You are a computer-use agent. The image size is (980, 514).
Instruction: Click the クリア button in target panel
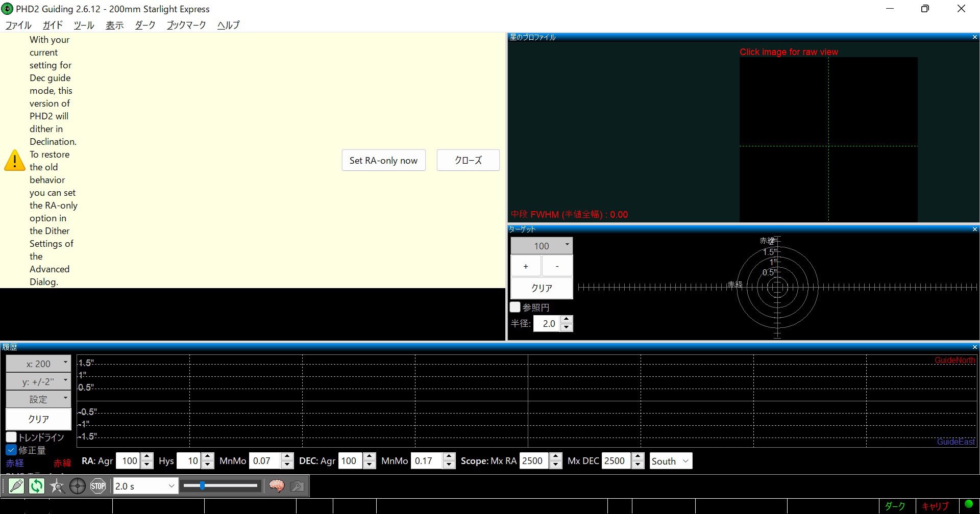[542, 288]
